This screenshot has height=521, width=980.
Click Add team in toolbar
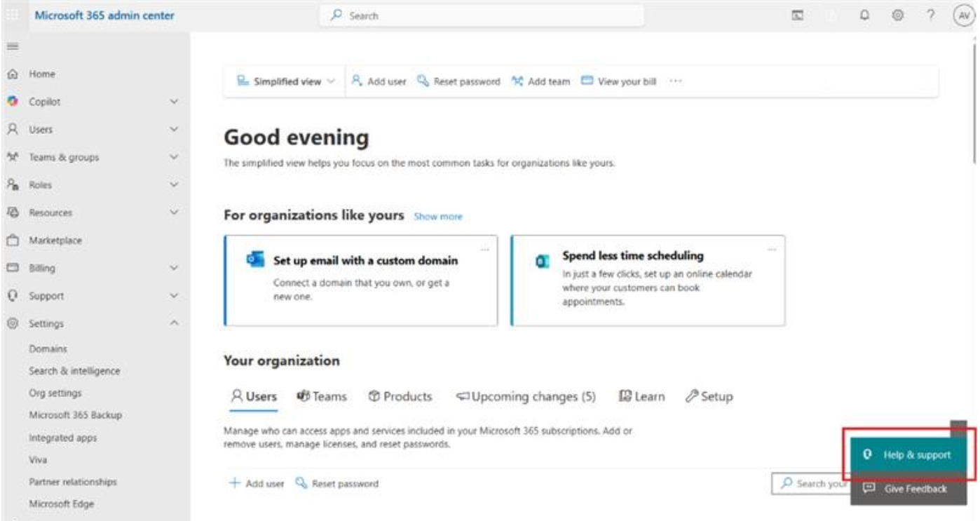(540, 81)
